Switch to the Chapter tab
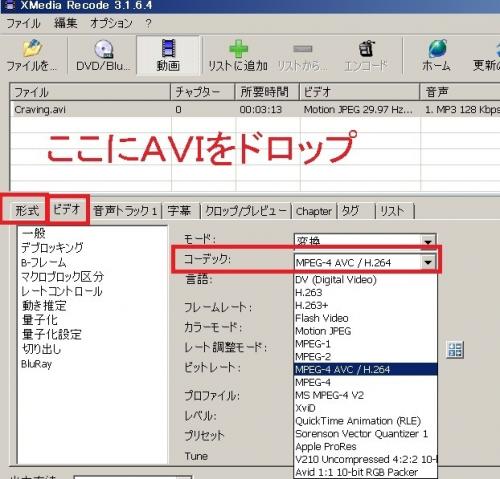This screenshot has height=479, width=500. coord(314,211)
